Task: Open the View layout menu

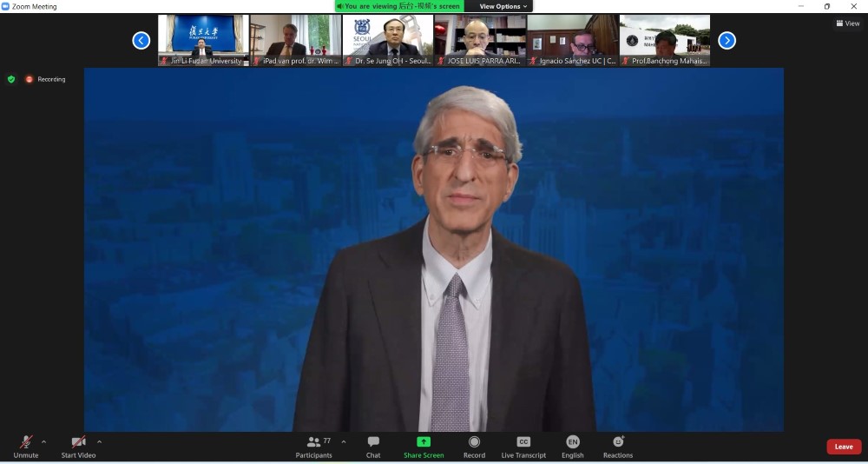Action: (847, 23)
